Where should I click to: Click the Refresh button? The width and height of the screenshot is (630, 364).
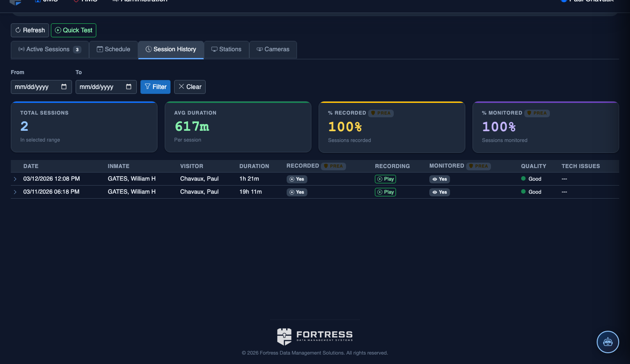tap(30, 30)
